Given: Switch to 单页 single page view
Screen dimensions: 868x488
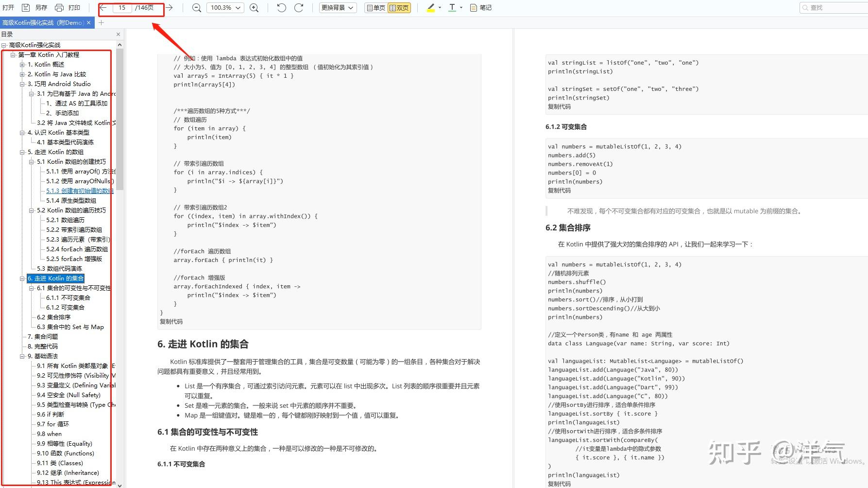Looking at the screenshot, I should 374,7.
